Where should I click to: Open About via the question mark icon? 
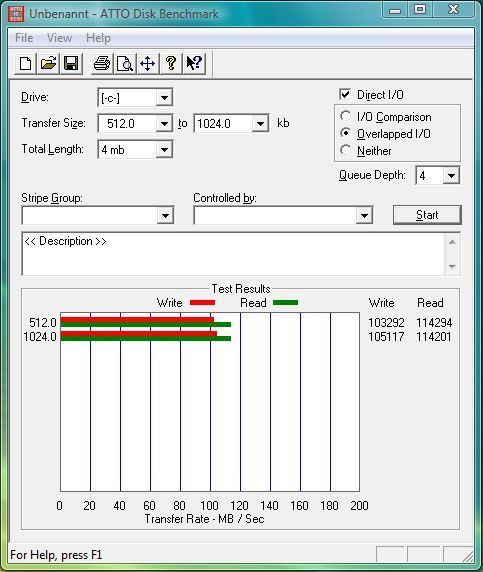[x=171, y=63]
